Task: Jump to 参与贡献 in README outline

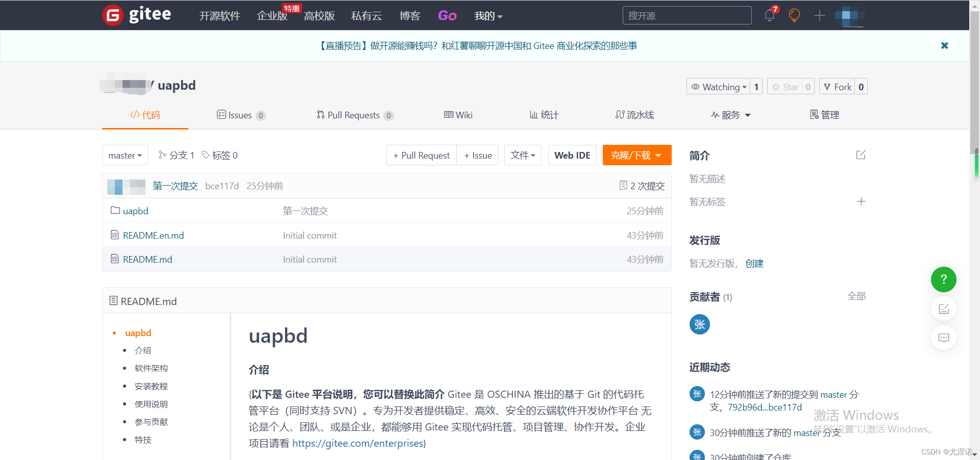Action: pyautogui.click(x=151, y=422)
